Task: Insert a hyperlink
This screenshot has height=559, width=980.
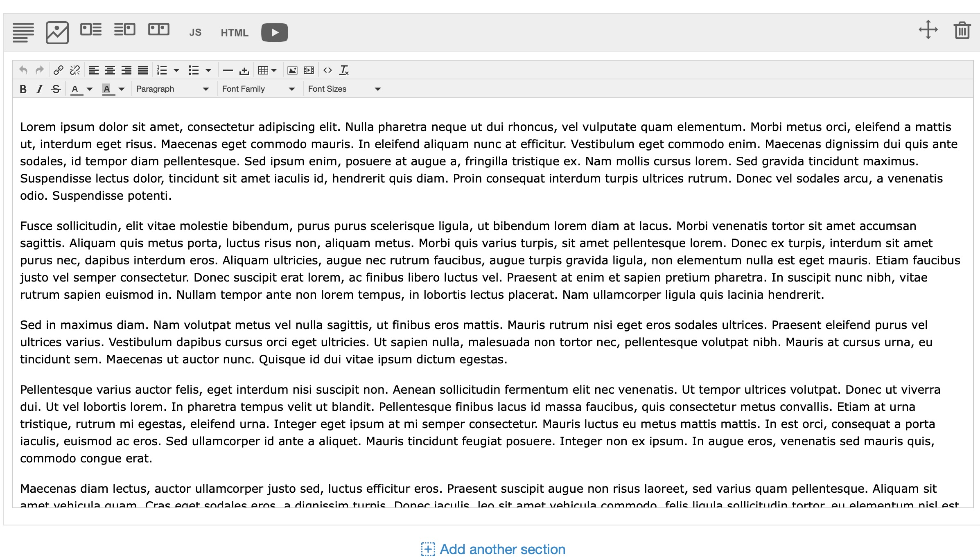Action: pyautogui.click(x=59, y=70)
